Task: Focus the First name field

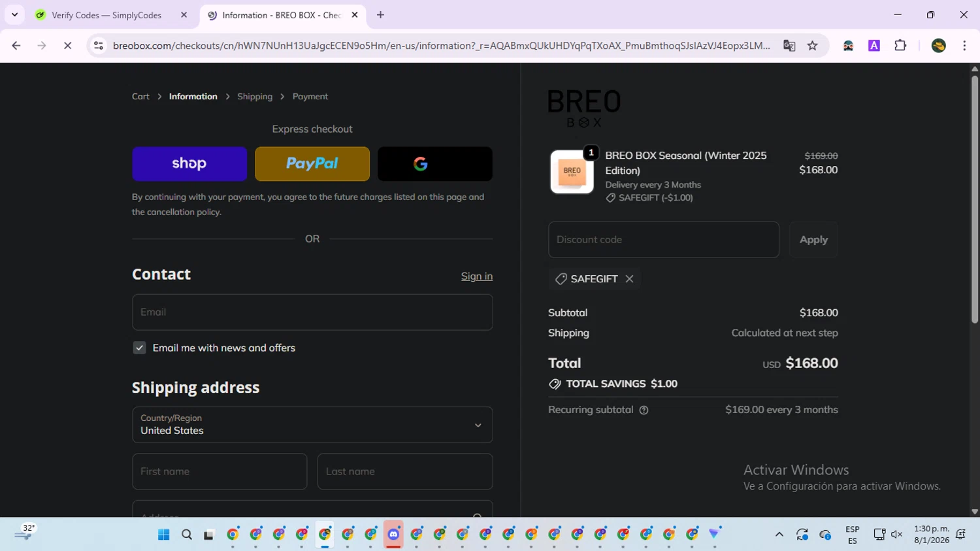Action: tap(220, 471)
